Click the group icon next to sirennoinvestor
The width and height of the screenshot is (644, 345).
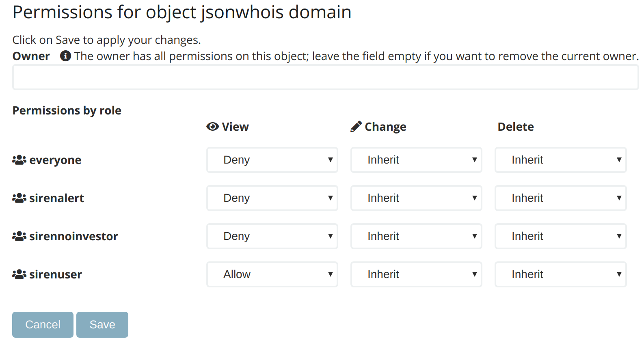tap(19, 236)
